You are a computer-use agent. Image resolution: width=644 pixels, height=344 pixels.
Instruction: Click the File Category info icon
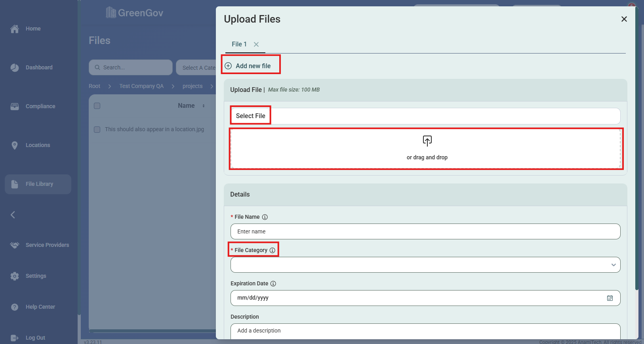[272, 250]
